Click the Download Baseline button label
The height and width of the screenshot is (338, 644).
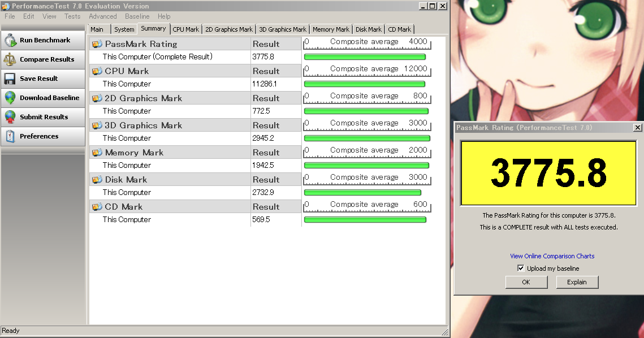(x=50, y=98)
